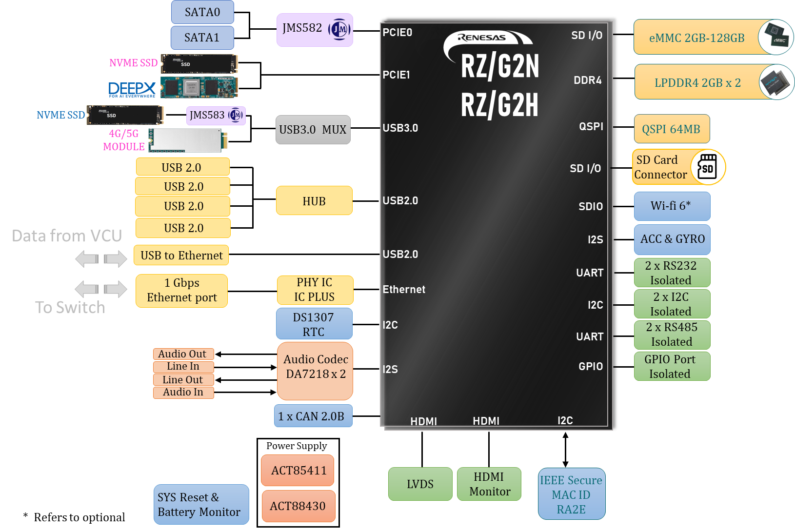
Task: Click the right arrow under Data from VCU
Action: (x=115, y=258)
